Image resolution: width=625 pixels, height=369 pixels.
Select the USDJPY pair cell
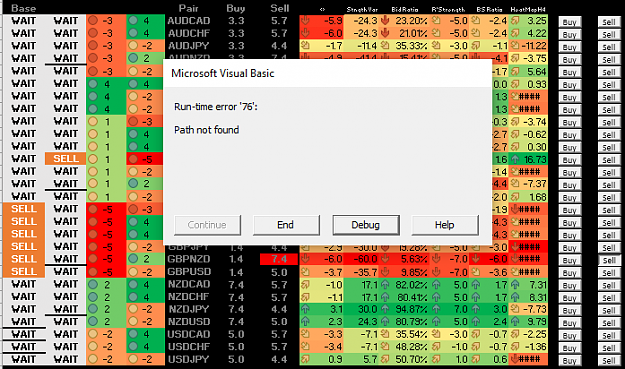189,359
